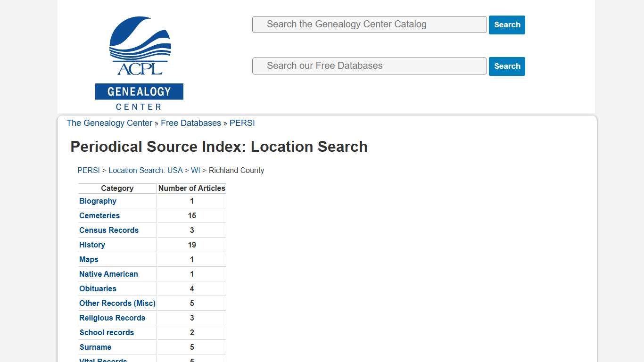Open the Cemeteries category
644x362 pixels.
[99, 215]
